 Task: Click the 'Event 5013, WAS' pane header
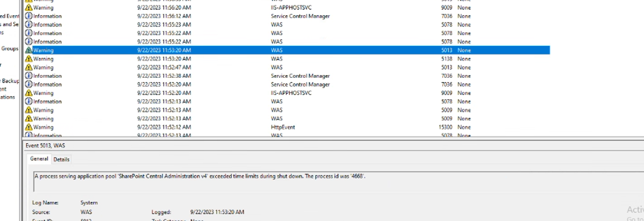click(x=45, y=146)
